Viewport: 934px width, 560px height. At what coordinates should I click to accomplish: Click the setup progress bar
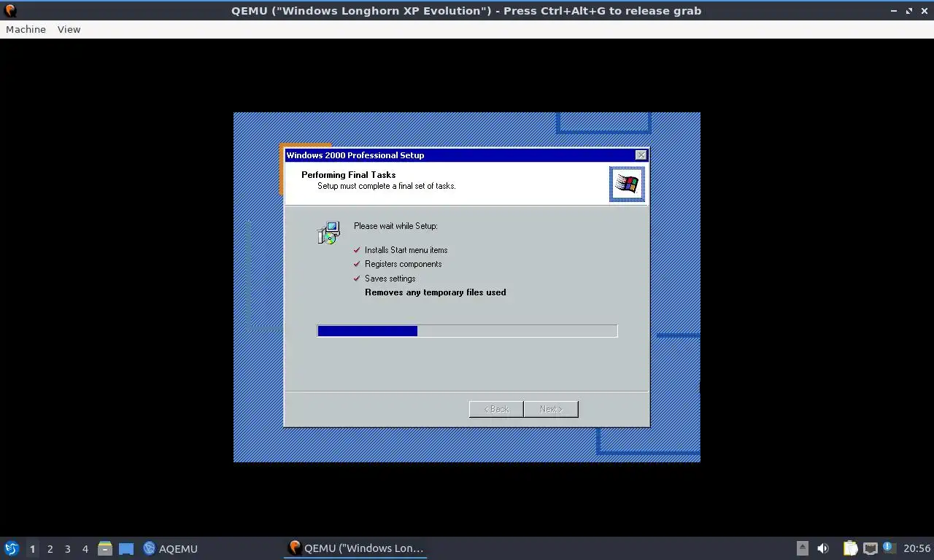tap(467, 331)
